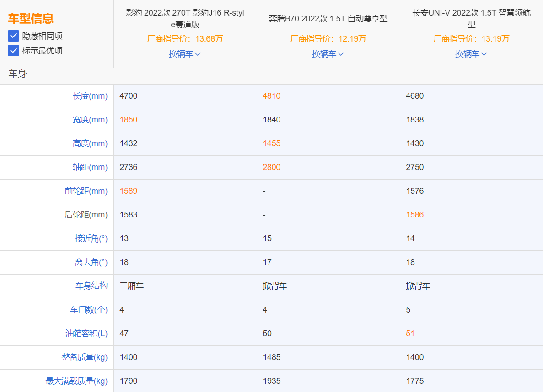Image resolution: width=543 pixels, height=392 pixels.
Task: Click the 车型信息 heading
Action: click(x=31, y=18)
